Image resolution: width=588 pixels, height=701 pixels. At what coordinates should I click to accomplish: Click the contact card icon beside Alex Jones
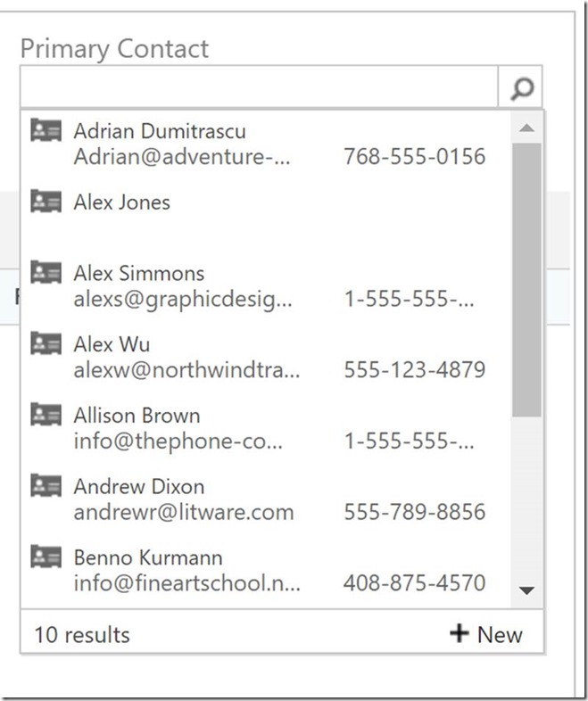[x=46, y=202]
